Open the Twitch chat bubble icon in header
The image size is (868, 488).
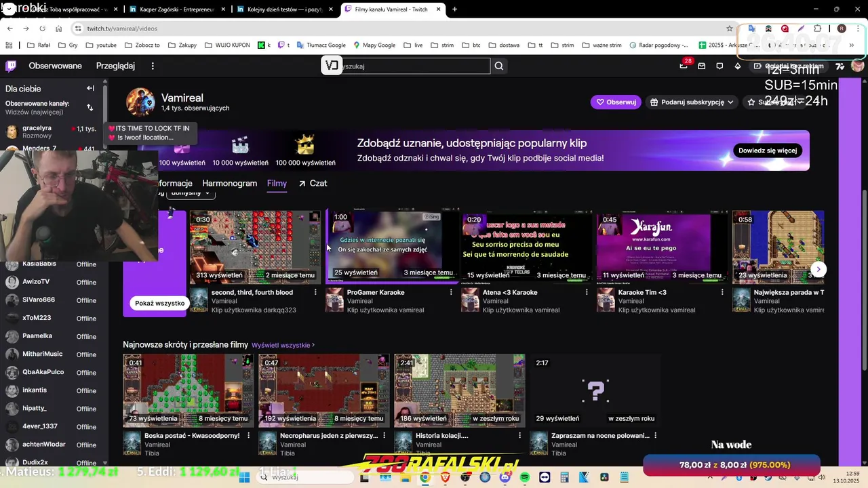tap(719, 66)
